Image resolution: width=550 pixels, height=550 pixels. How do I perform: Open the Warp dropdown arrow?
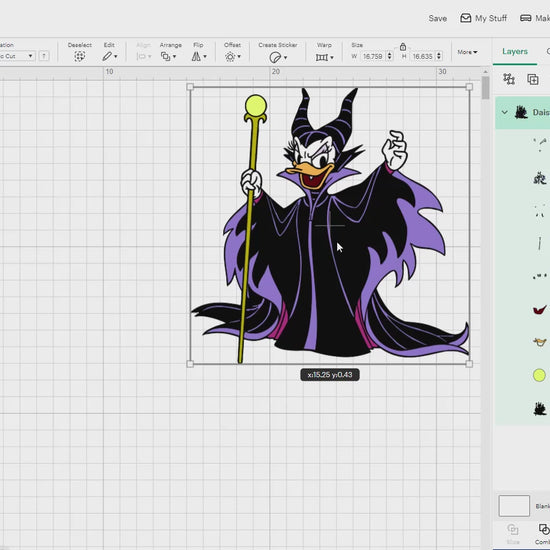point(332,57)
